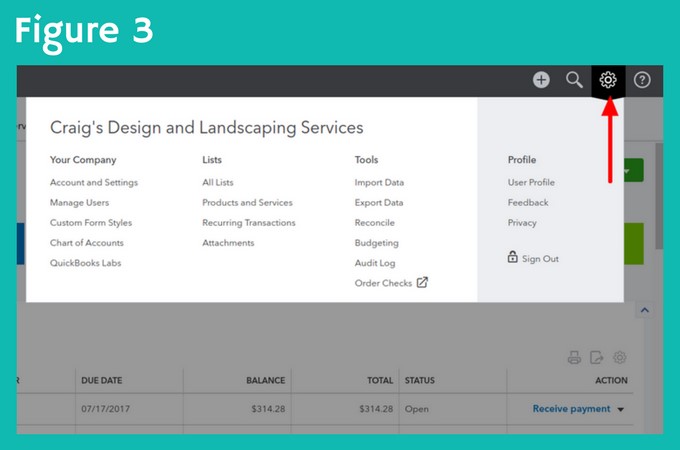Click Craig's Design and Landscaping Services title
The height and width of the screenshot is (450, 680).
point(206,127)
